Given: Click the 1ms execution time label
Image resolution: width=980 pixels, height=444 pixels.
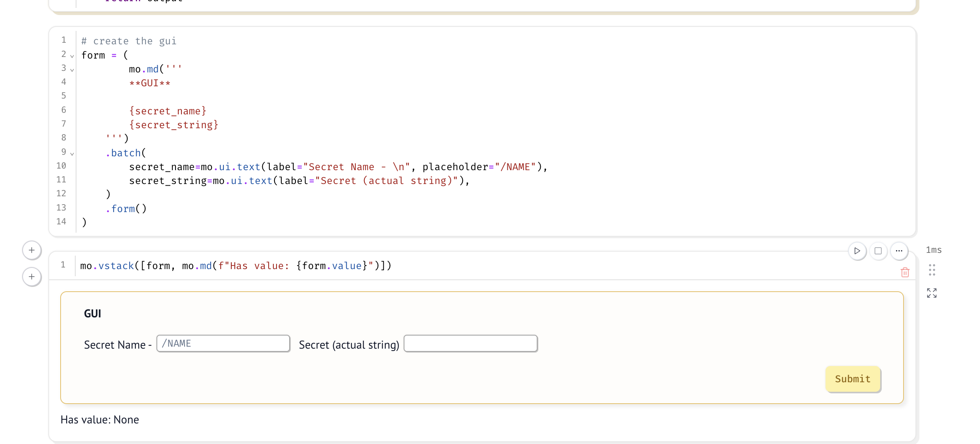Looking at the screenshot, I should click(934, 250).
